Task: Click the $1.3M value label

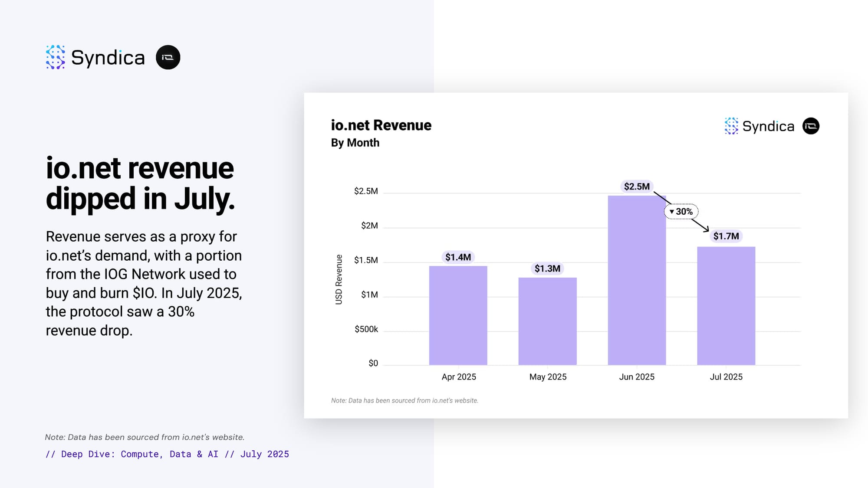Action: [x=547, y=269]
